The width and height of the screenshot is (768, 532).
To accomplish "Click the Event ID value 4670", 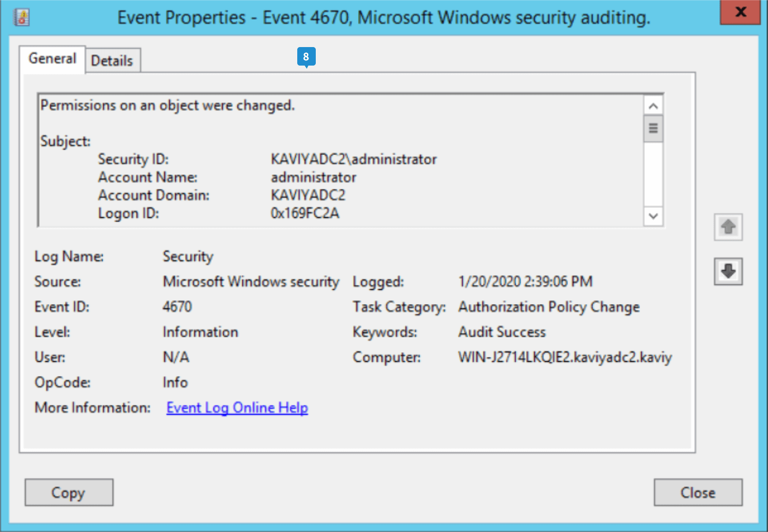I will (x=177, y=307).
